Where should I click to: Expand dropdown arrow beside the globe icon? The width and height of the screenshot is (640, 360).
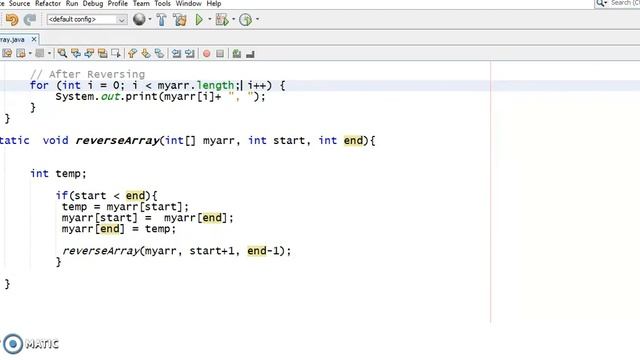click(150, 19)
